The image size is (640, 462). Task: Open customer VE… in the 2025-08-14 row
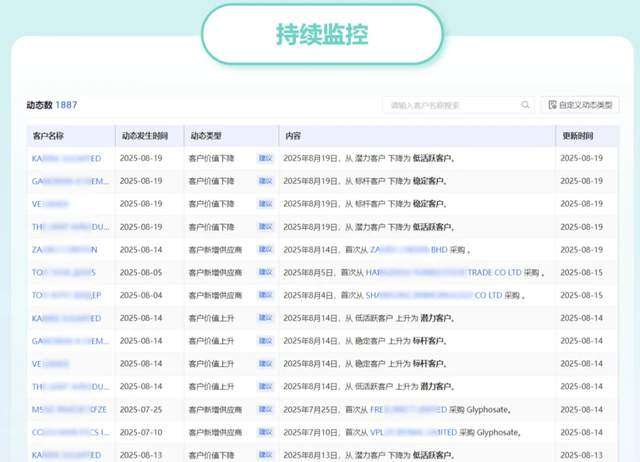pos(51,364)
